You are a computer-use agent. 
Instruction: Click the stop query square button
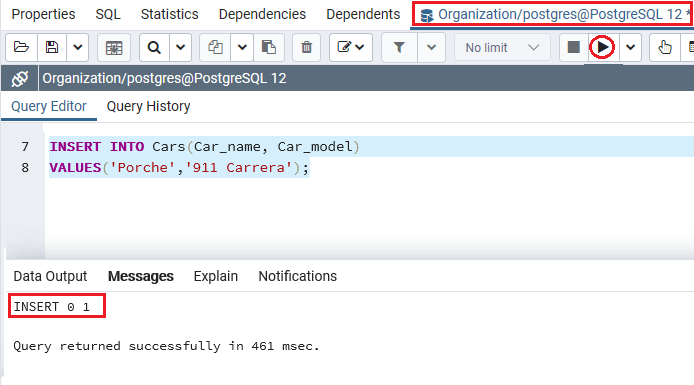click(x=573, y=47)
